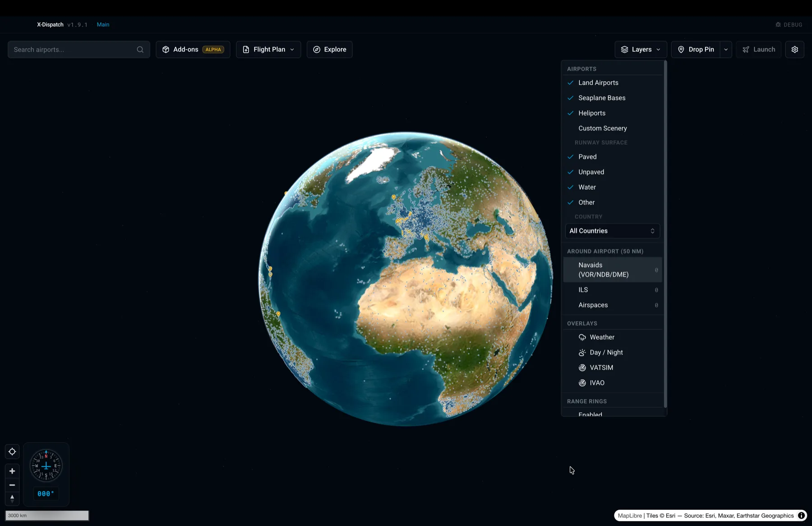Focus the Search airports input field
Screen dimensions: 812x526
(79, 50)
